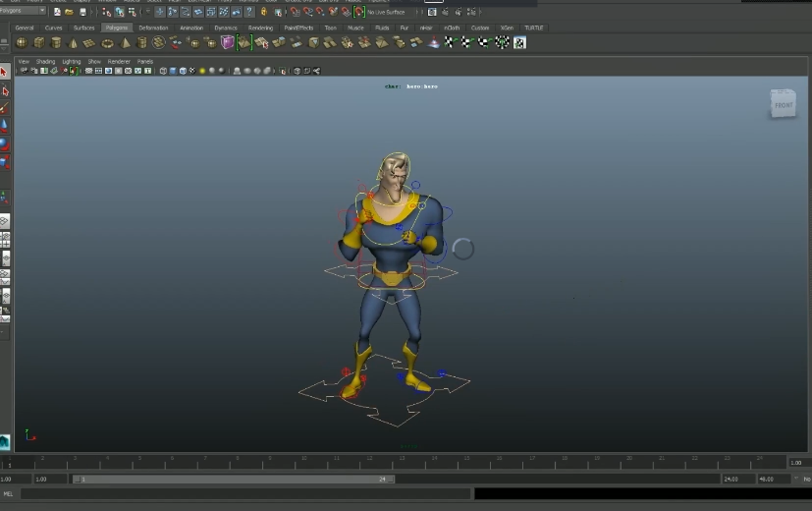
Task: Click the purple cube shelf icon
Action: 228,43
